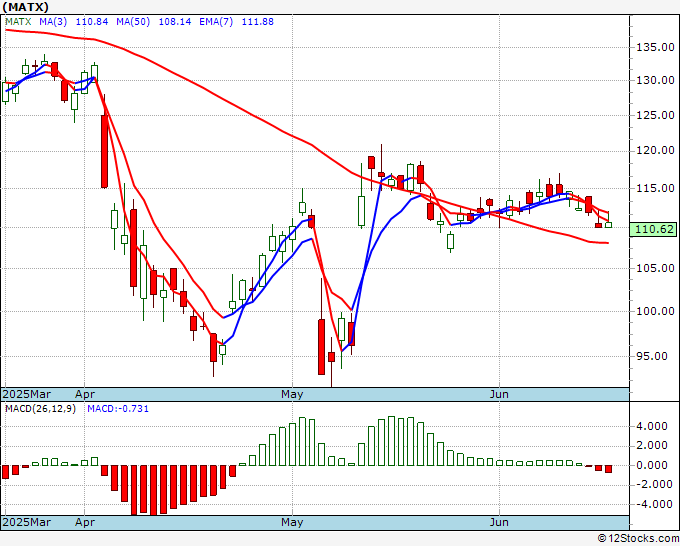
Task: Click the 12Stocks.com copyright link
Action: click(639, 539)
